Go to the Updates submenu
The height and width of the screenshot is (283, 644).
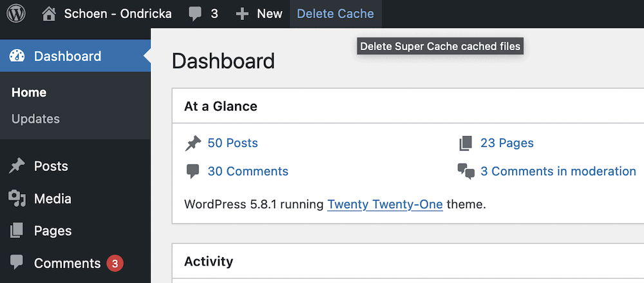[35, 119]
